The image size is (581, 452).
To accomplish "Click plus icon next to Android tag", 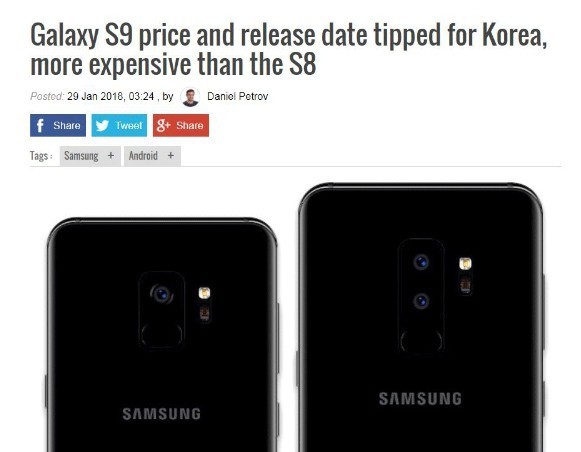I will 170,156.
